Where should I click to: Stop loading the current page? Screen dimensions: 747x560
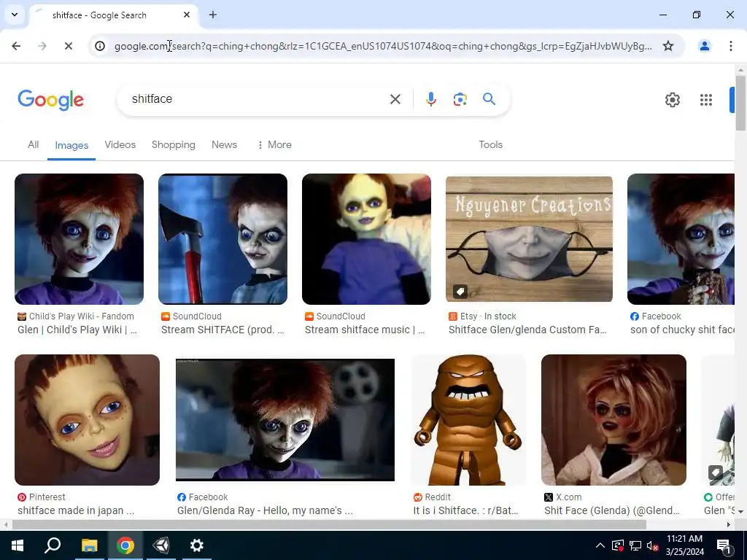68,46
